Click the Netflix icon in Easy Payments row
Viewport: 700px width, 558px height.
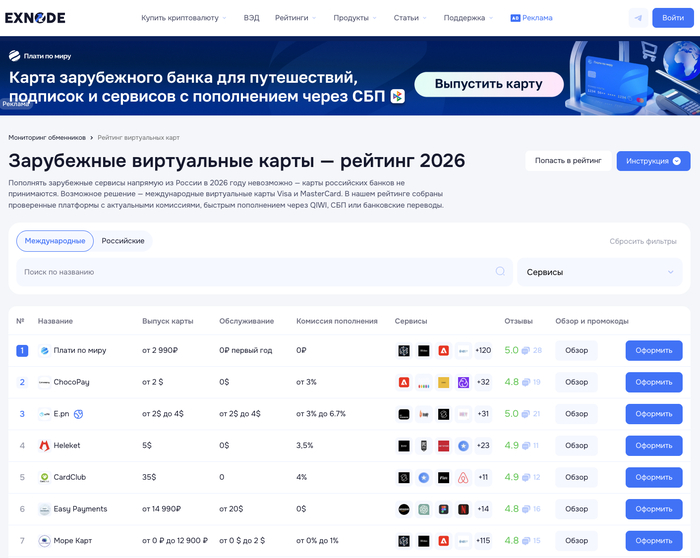coord(463,509)
